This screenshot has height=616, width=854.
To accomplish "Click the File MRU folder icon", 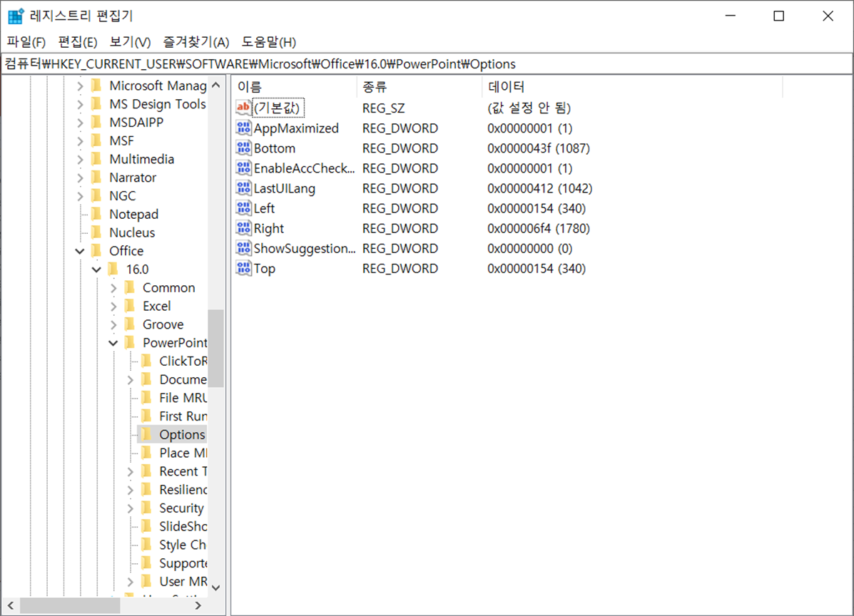I will 146,398.
